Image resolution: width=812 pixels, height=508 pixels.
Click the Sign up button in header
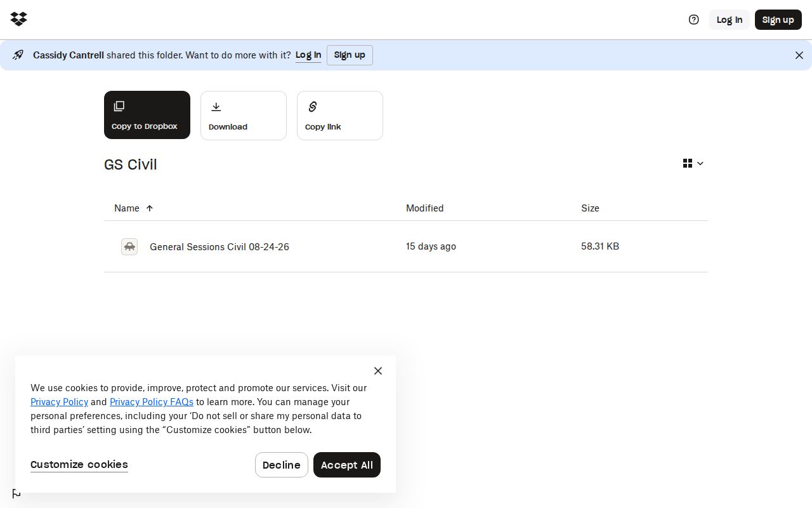[x=778, y=20]
